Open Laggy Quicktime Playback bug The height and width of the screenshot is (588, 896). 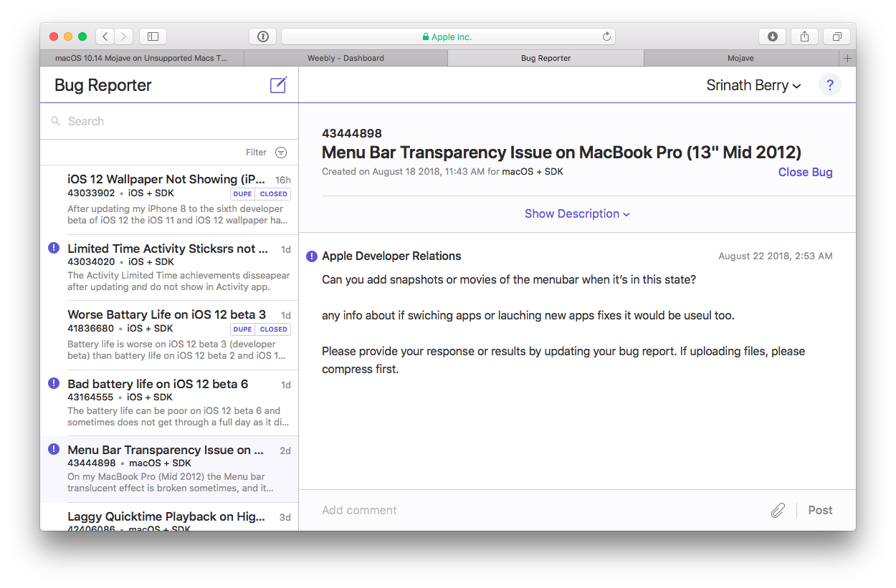pyautogui.click(x=169, y=517)
